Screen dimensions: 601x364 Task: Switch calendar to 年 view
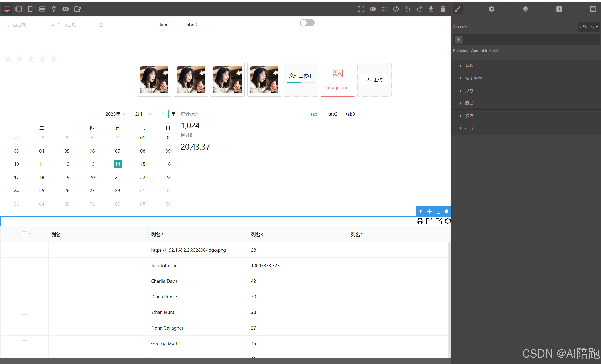click(x=173, y=114)
